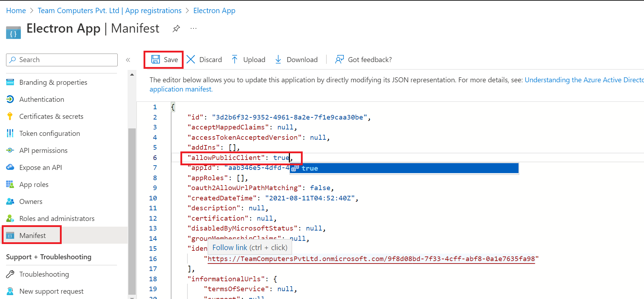Click the accessTokenAcceptedVersion line
Viewport: 644px width, 299px height.
coord(259,137)
